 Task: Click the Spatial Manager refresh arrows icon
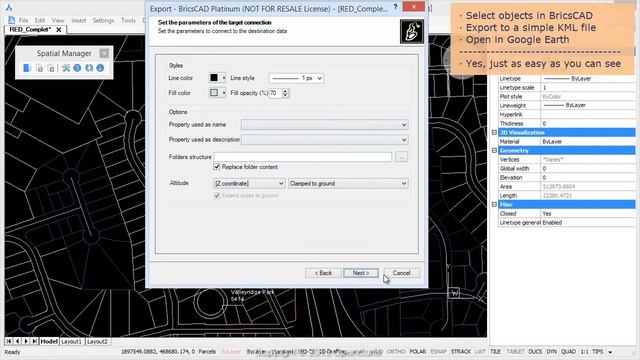click(x=89, y=68)
